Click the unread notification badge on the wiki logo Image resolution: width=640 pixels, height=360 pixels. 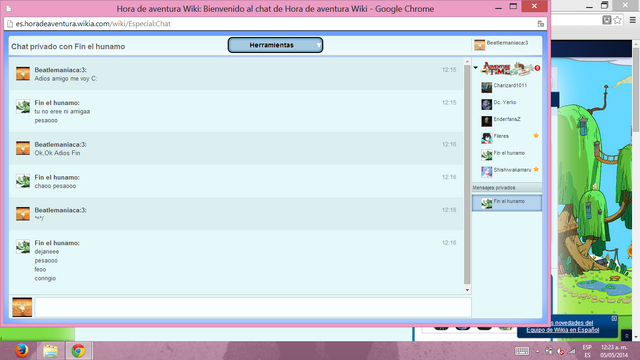538,68
